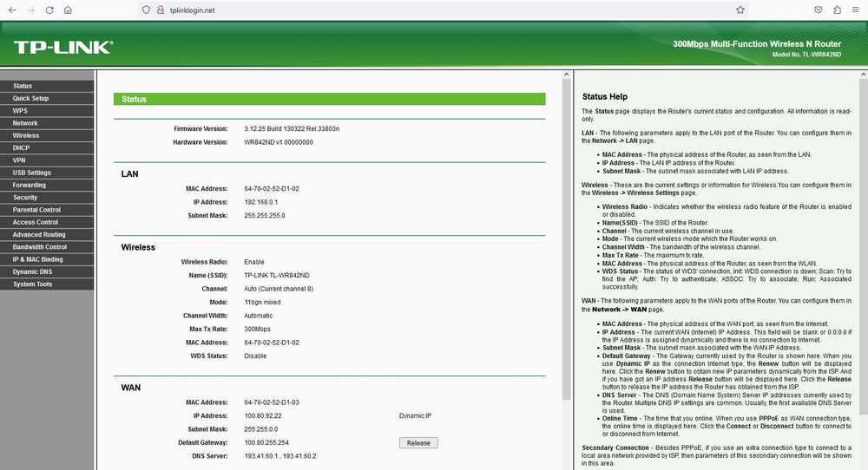Open the browser home page icon
Image resolution: width=868 pixels, height=470 pixels.
68,10
